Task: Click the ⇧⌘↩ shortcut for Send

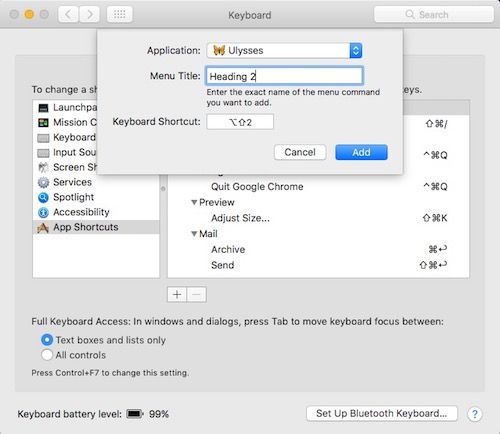Action: (433, 265)
